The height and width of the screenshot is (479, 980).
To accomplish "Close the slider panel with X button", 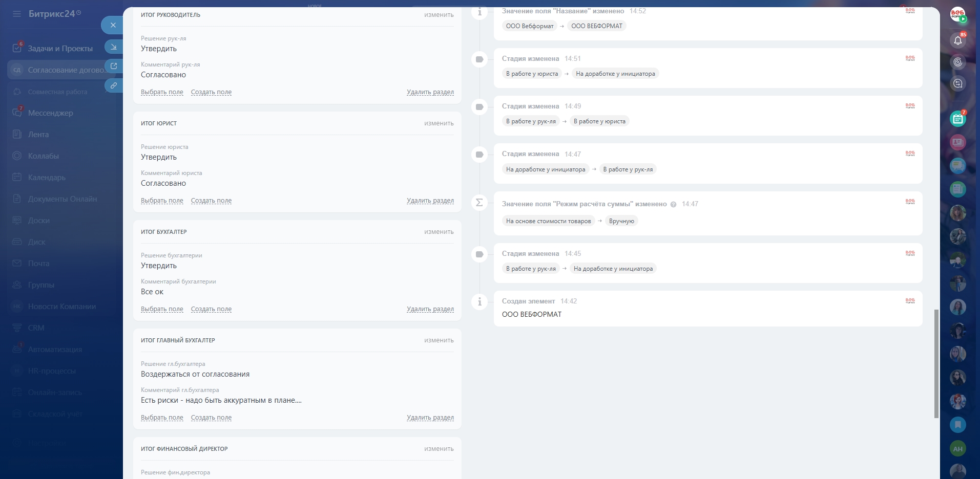I will 113,25.
